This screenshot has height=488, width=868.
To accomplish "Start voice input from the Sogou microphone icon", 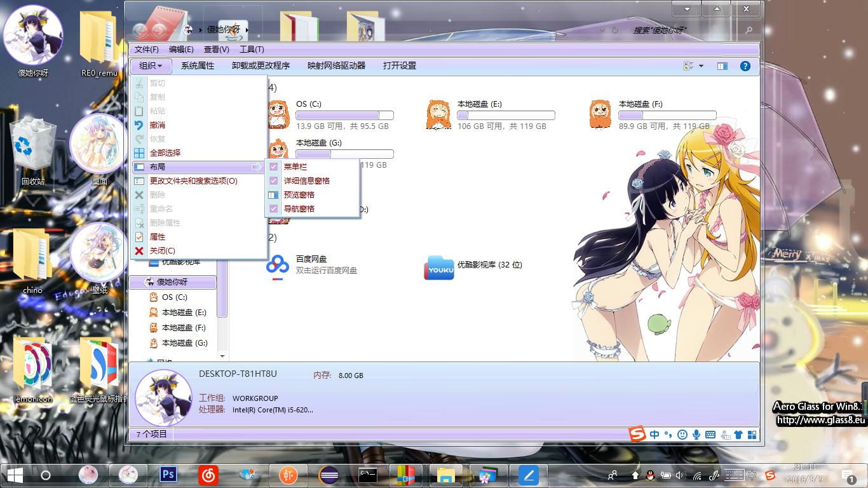I will [x=696, y=435].
